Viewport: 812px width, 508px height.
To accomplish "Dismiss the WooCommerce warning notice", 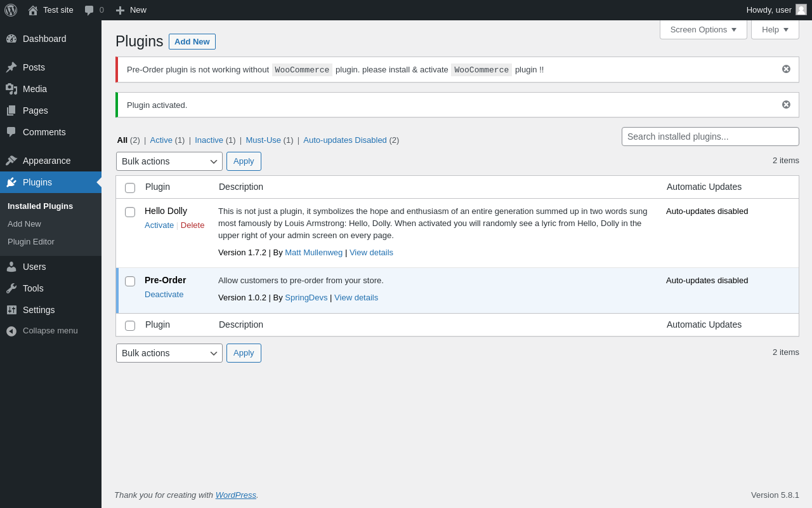I will (786, 69).
